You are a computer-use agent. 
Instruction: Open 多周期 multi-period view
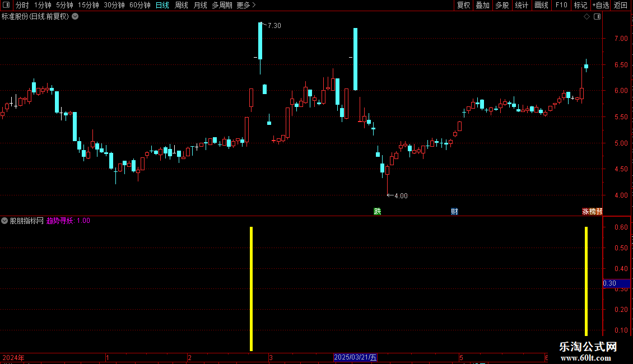click(222, 5)
